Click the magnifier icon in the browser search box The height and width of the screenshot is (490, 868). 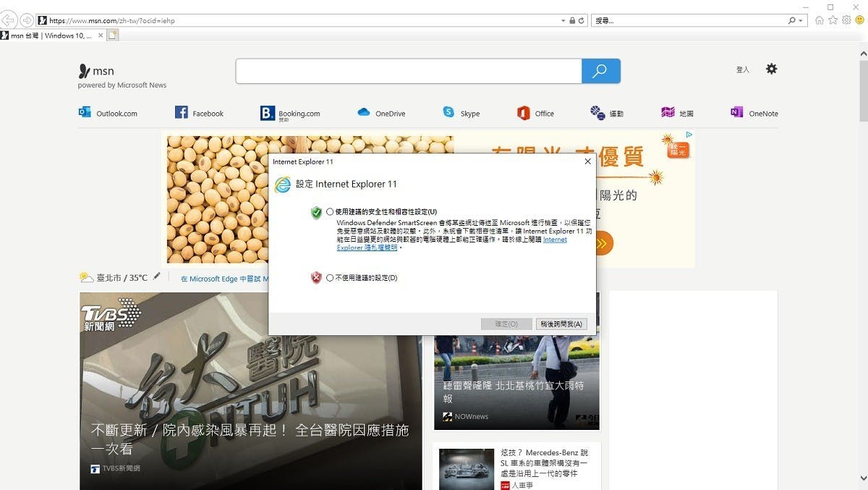[x=792, y=21]
